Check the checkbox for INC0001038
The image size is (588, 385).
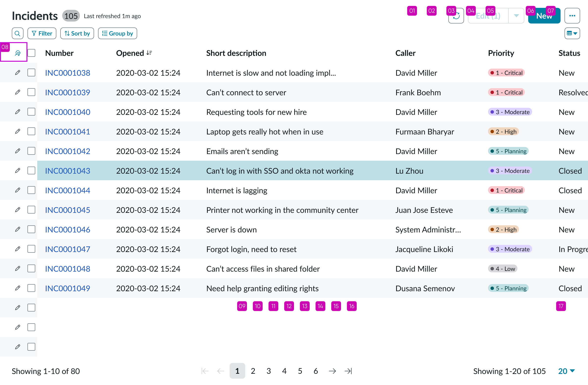tap(31, 72)
